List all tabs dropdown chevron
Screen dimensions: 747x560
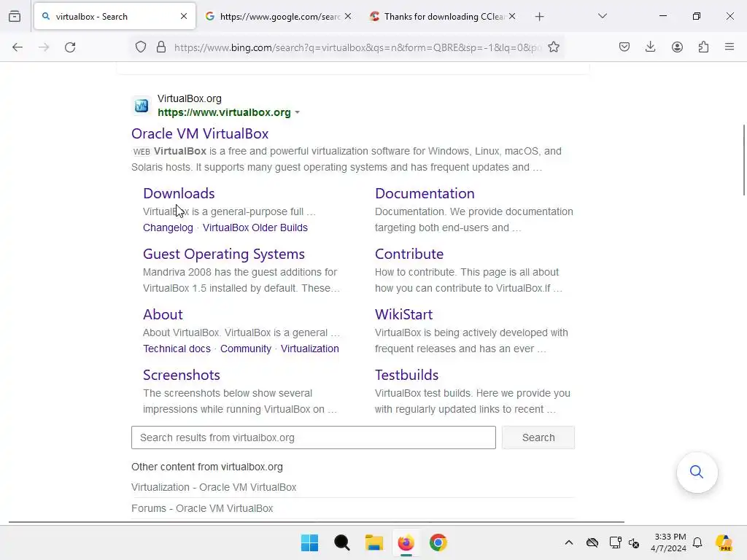[603, 16]
